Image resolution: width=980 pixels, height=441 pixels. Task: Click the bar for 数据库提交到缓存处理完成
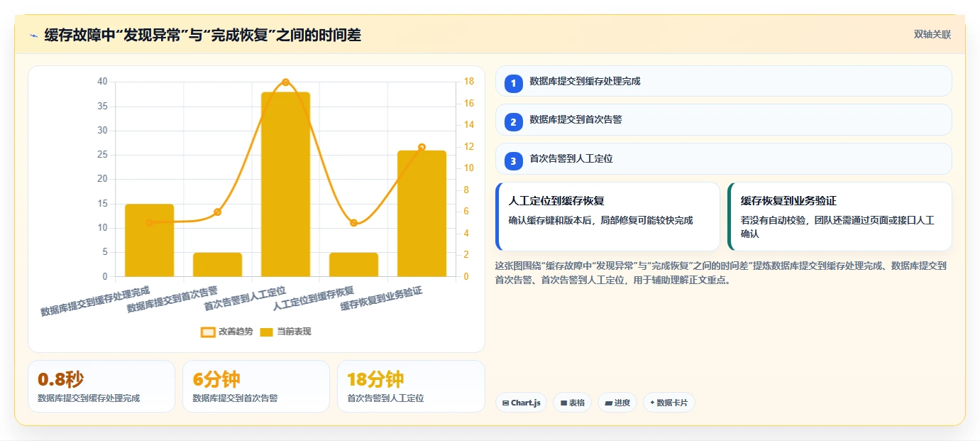click(149, 240)
